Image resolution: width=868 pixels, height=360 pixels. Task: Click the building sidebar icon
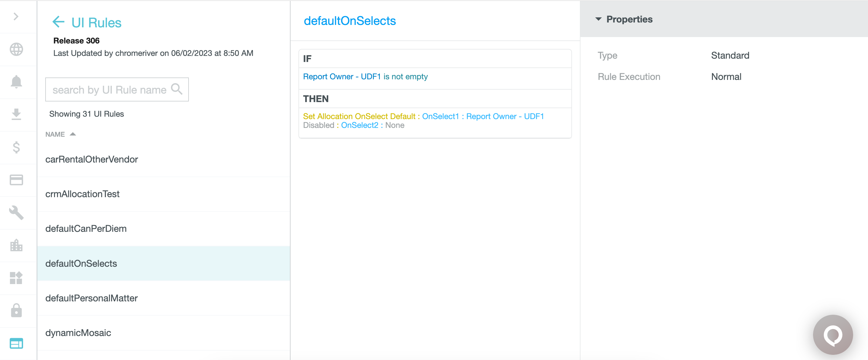coord(16,245)
